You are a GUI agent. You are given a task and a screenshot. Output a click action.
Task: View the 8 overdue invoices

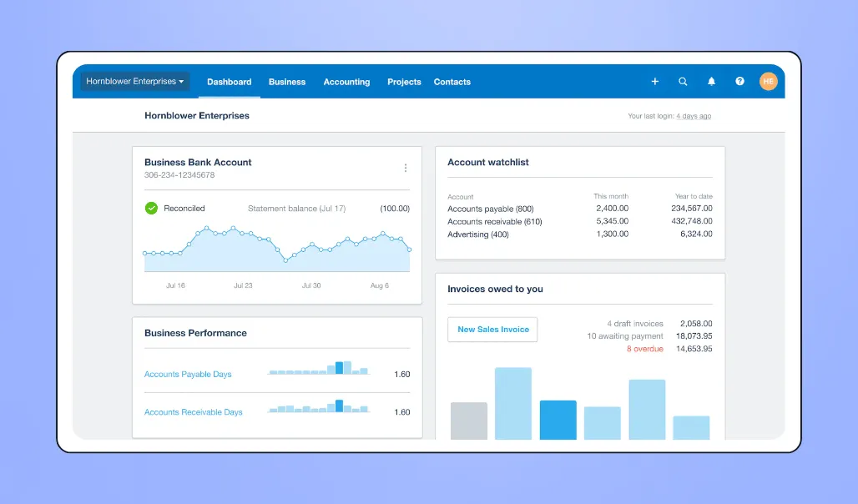click(x=644, y=348)
